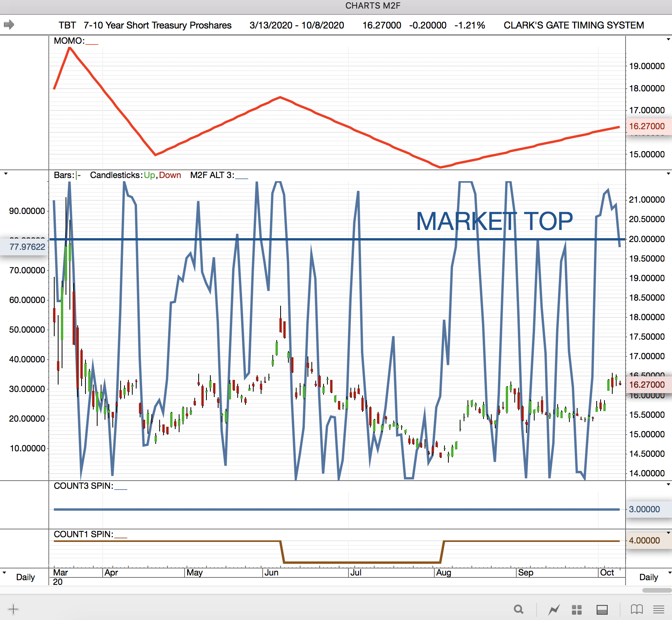
Task: Click the gray arrow icon beside TBT
Action: [x=9, y=25]
